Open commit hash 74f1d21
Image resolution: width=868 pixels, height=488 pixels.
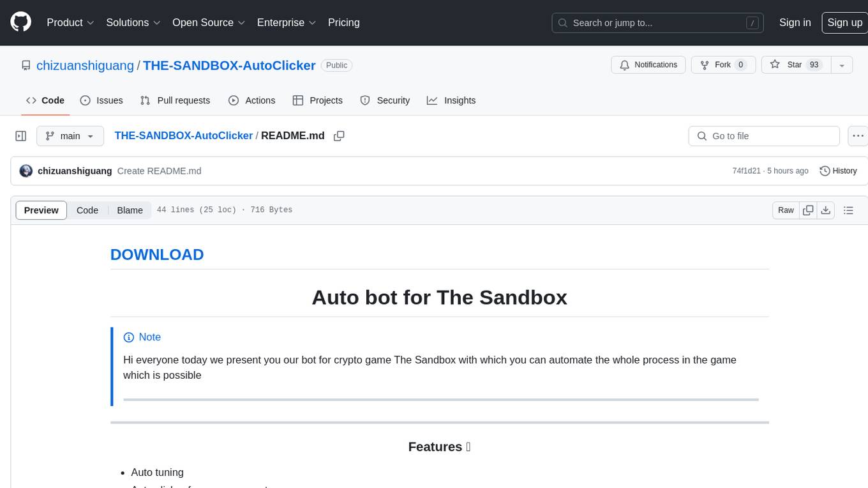pyautogui.click(x=746, y=171)
